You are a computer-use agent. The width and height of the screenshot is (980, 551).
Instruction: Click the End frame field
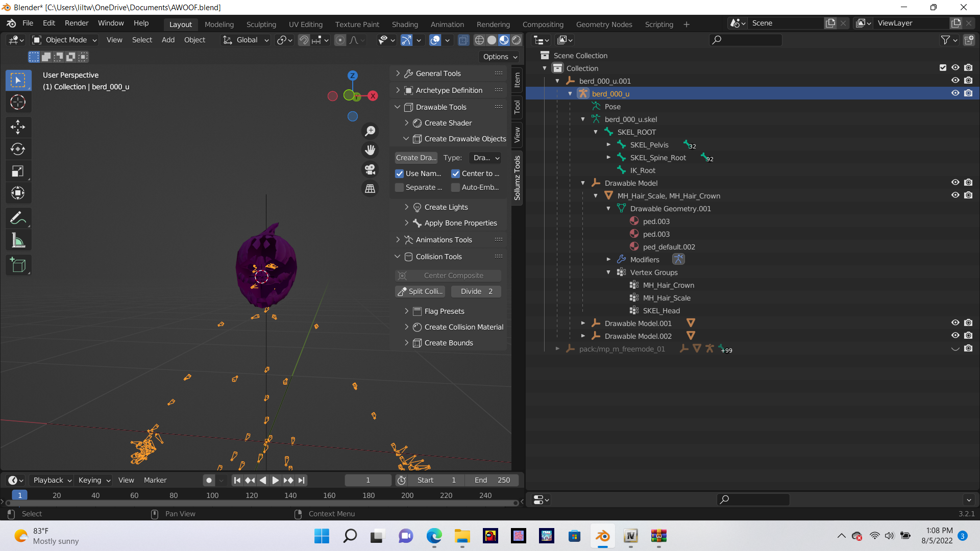[x=492, y=480]
